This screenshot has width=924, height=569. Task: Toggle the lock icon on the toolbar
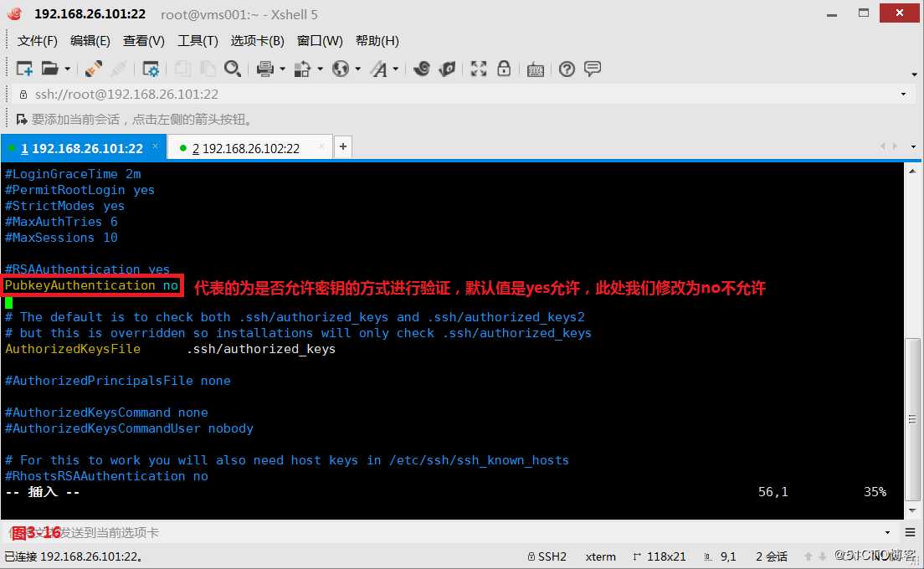[503, 68]
